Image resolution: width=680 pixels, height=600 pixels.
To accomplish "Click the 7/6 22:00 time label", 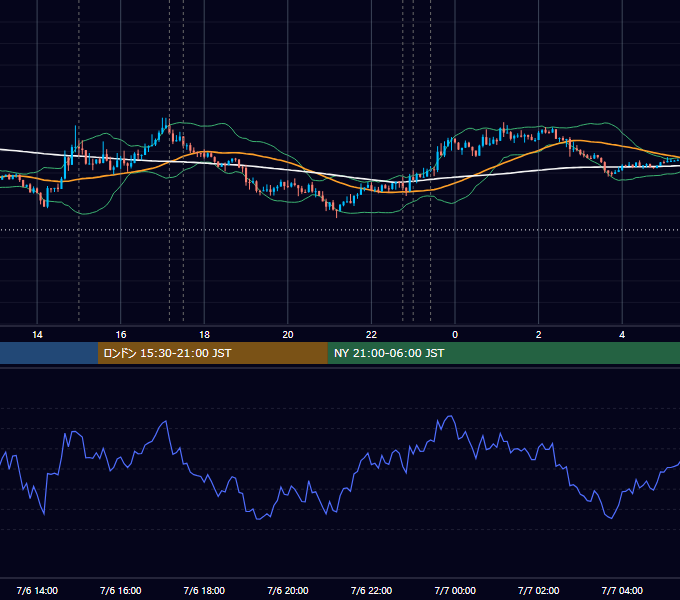I will [x=371, y=590].
